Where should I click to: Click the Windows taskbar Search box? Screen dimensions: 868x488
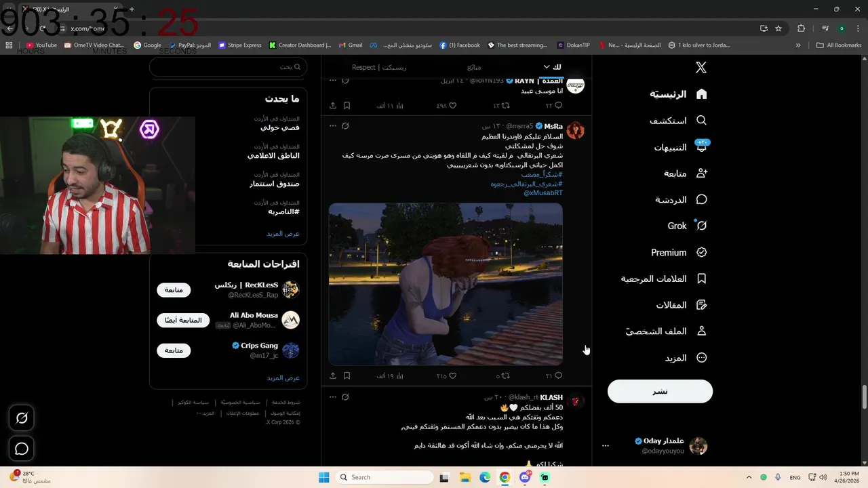pyautogui.click(x=385, y=477)
